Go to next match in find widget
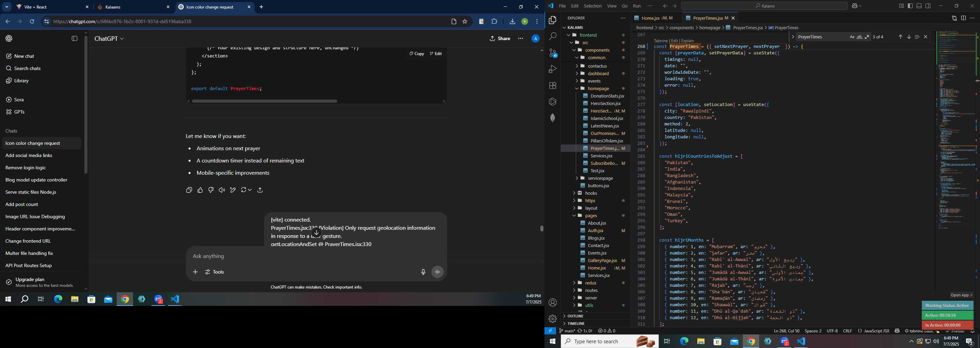Screen dimensions: 980x348 [x=909, y=37]
